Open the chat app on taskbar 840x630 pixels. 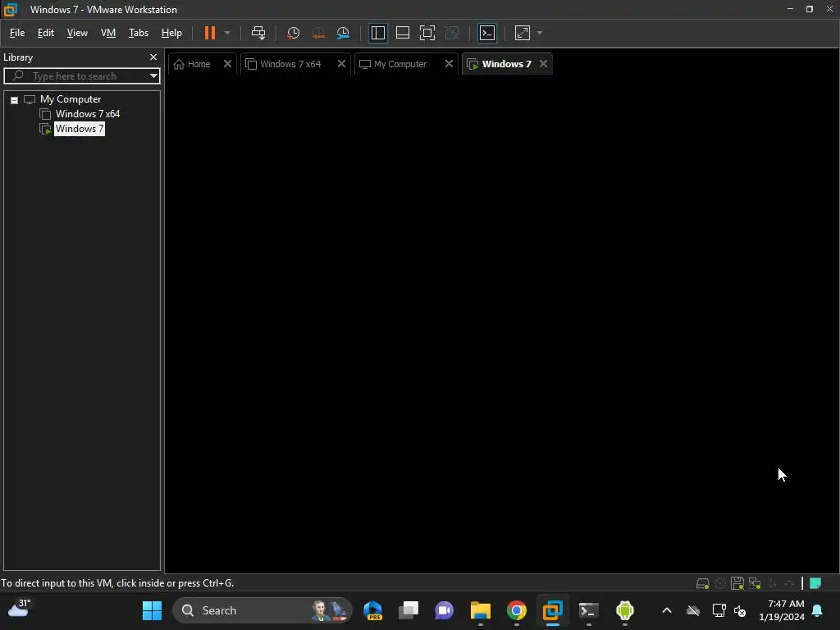tap(444, 610)
